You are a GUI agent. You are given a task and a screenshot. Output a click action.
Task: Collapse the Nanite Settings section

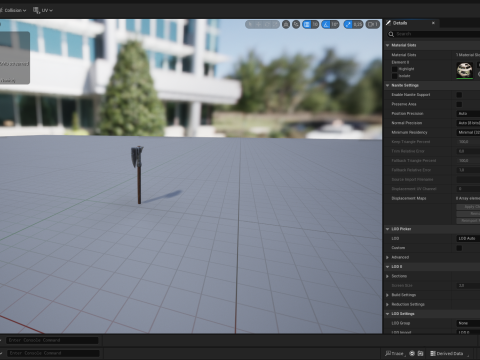pyautogui.click(x=388, y=85)
